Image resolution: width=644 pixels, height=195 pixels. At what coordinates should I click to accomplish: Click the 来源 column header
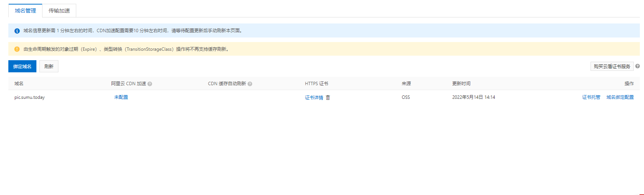406,84
